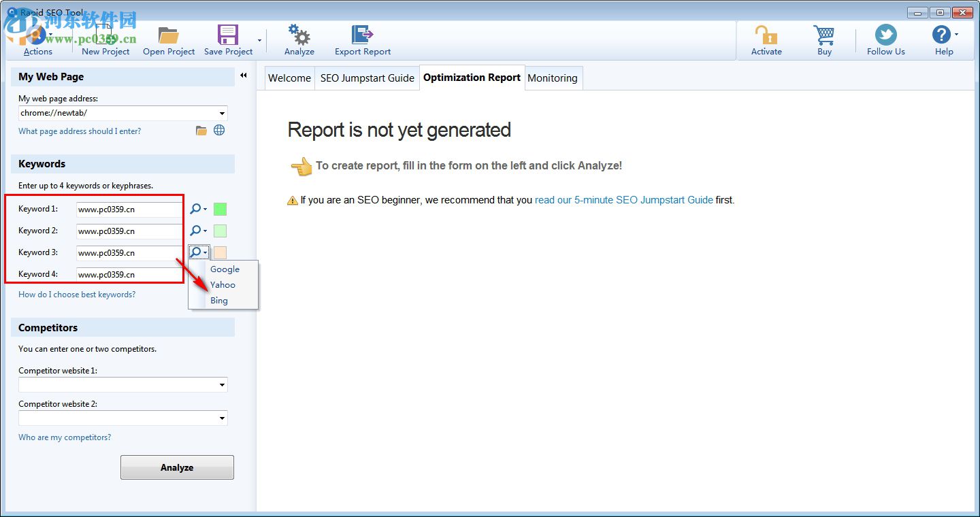Open the Buy shopping cart

[824, 35]
